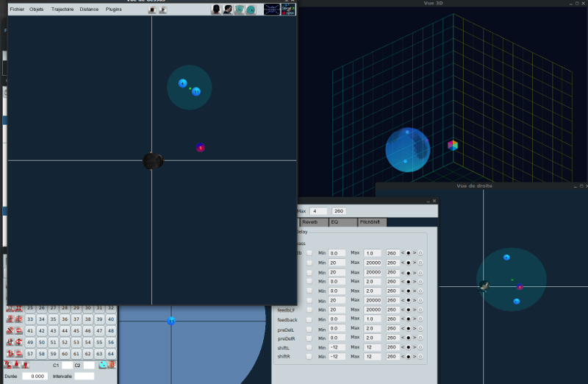Check the preDelR checkbox
The height and width of the screenshot is (384, 588).
(309, 338)
